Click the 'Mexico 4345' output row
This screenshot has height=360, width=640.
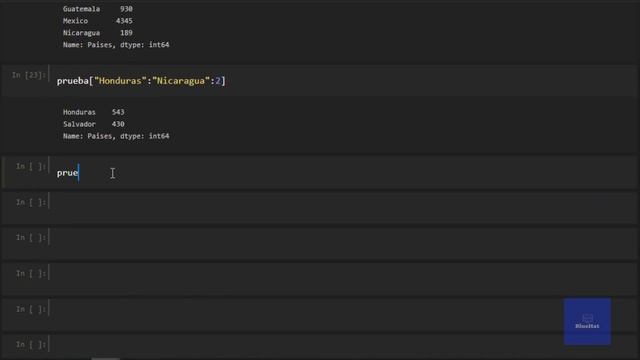(98, 21)
